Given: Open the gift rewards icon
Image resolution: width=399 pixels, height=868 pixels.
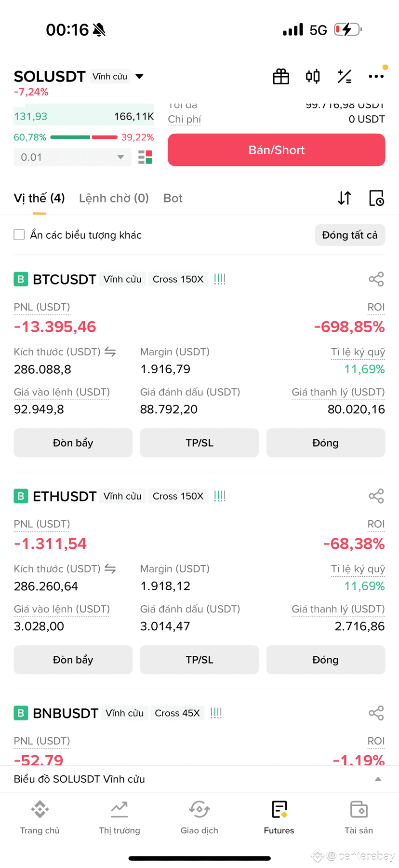Looking at the screenshot, I should [x=281, y=76].
